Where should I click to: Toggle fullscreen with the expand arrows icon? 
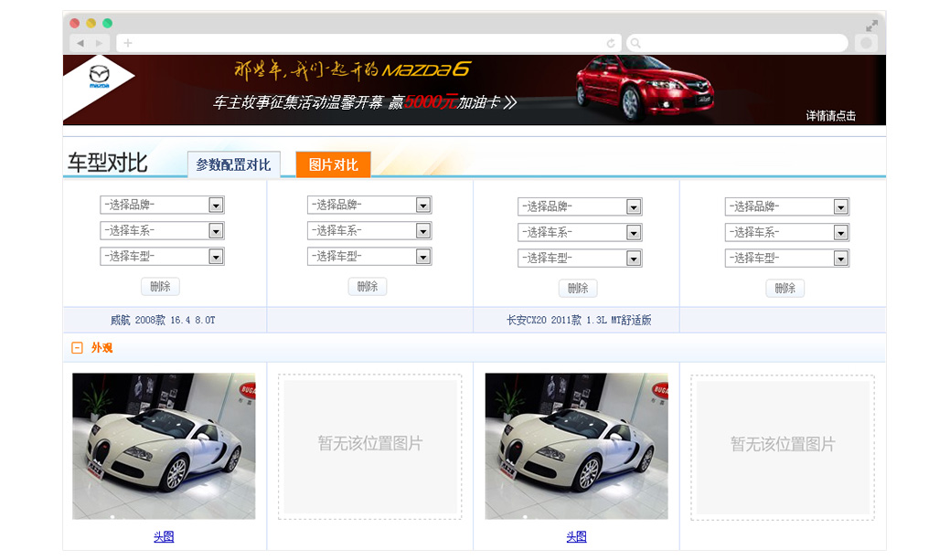click(872, 26)
